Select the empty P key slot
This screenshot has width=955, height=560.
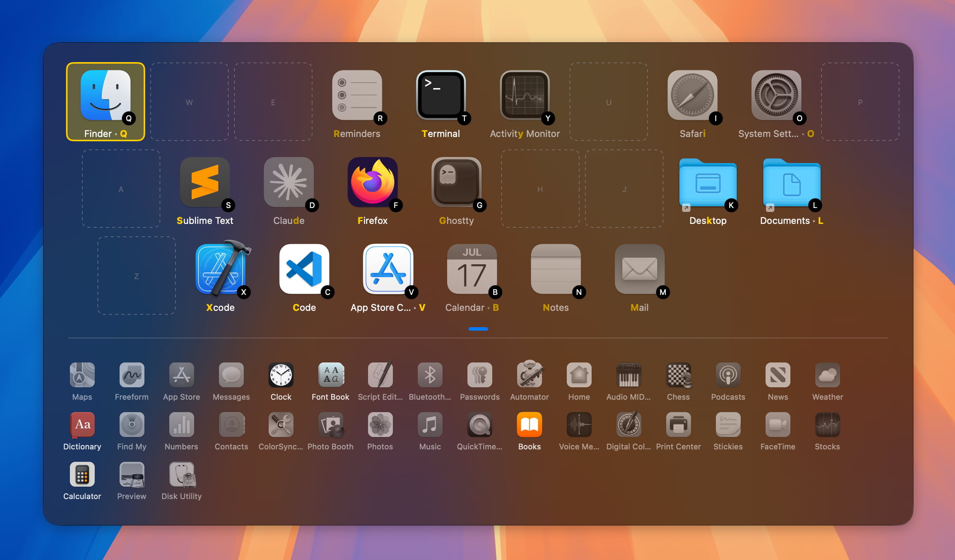click(x=860, y=102)
